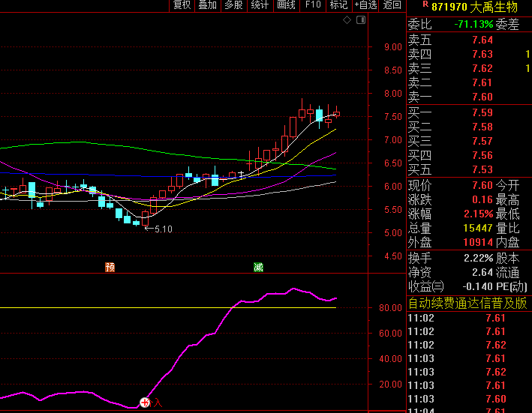
Task: Click the PE(动) label
Action: tap(512, 286)
